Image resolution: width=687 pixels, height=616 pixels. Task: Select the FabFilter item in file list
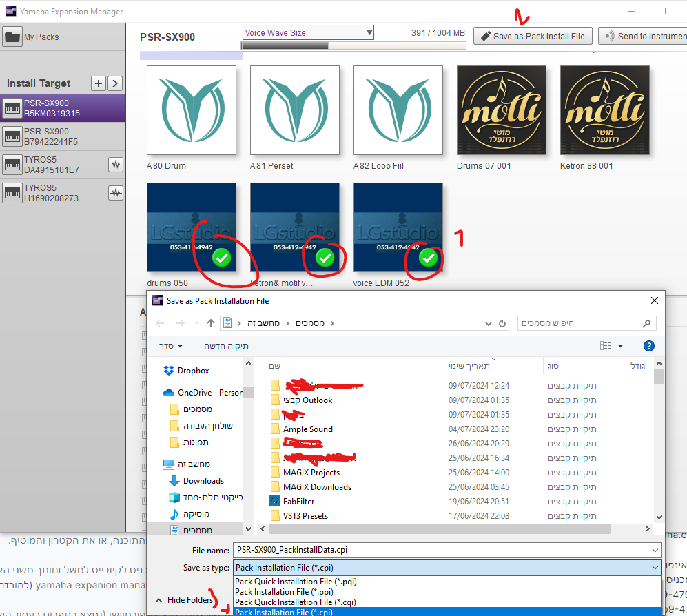coord(298,502)
